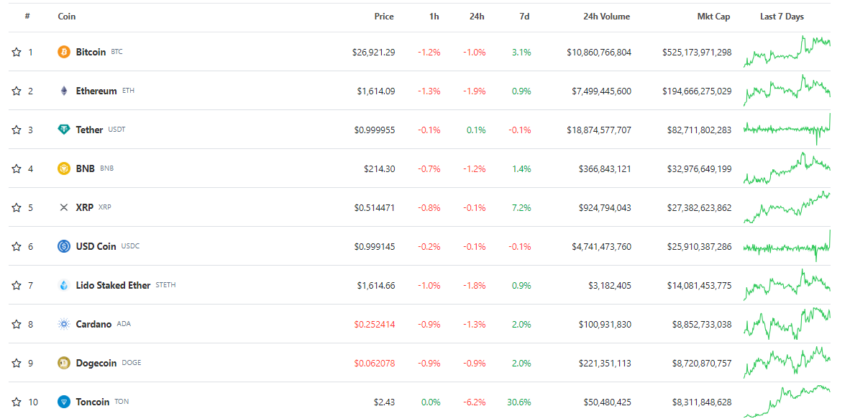Screen dimensions: 850x419
Task: Open Toncoin's 7-day sparkline chart
Action: pyautogui.click(x=787, y=402)
